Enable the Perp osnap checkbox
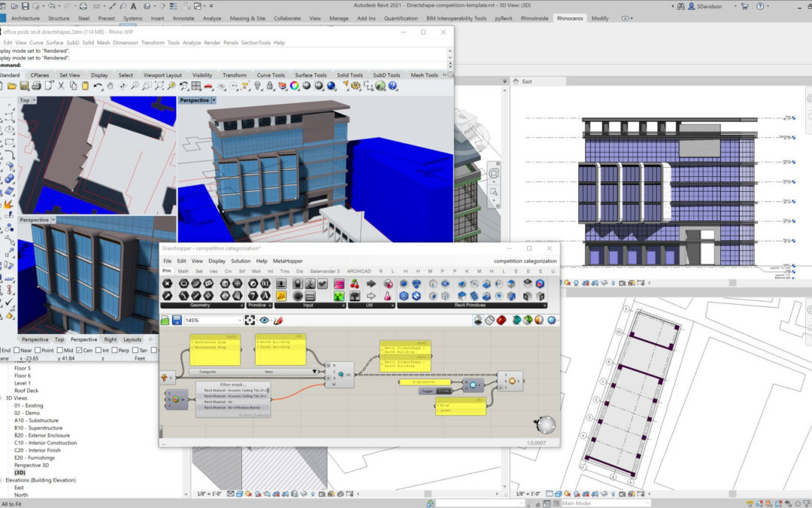The width and height of the screenshot is (812, 508). click(x=114, y=350)
